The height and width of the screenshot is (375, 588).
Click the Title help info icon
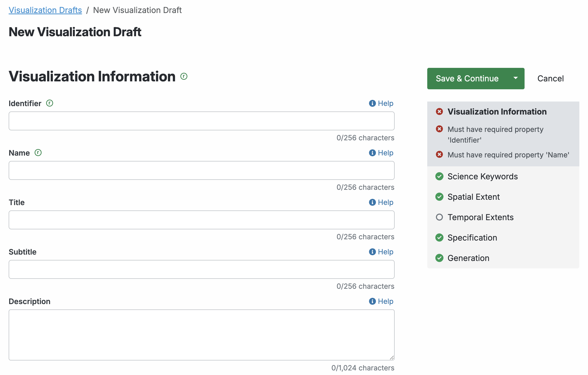coord(372,202)
